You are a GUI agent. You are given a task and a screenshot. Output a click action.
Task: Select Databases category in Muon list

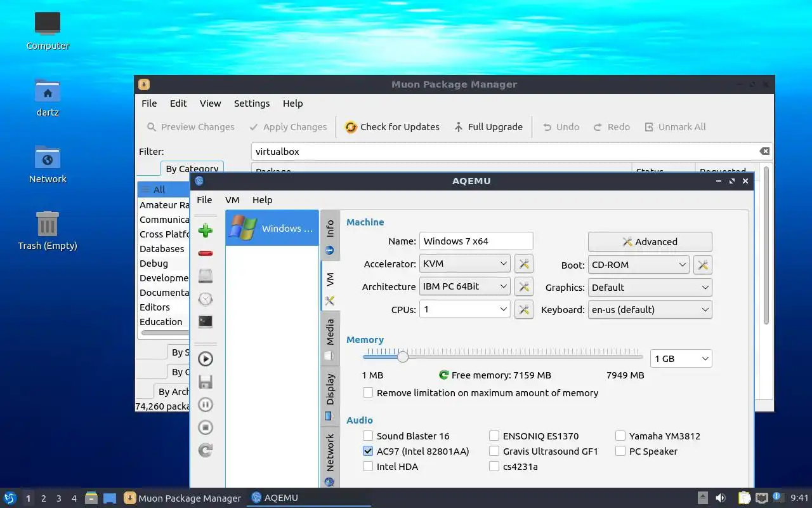(164, 249)
